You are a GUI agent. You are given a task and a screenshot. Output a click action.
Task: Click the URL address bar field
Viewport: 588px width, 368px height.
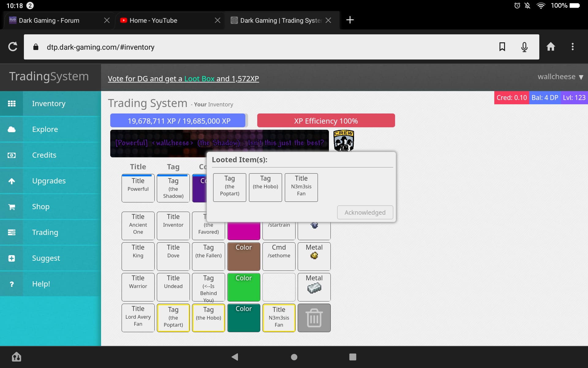[281, 47]
